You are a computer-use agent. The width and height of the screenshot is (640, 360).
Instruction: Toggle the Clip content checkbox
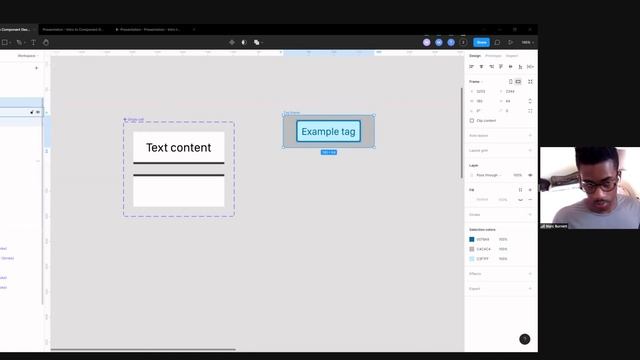click(x=472, y=120)
